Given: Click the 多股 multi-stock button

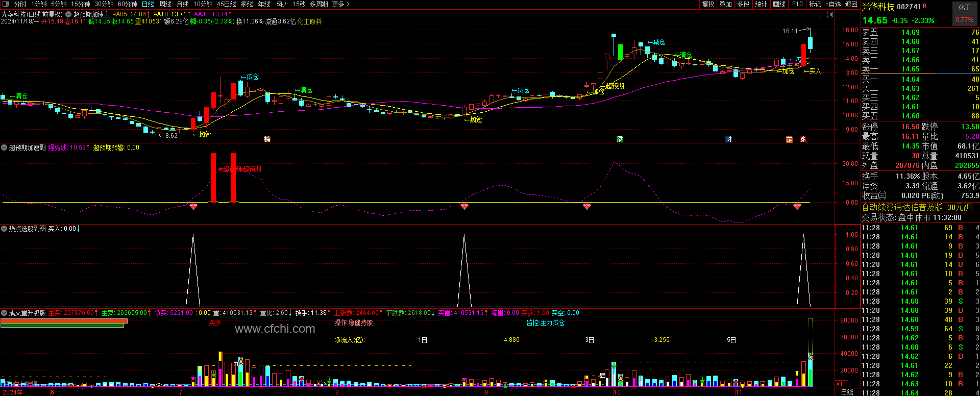Looking at the screenshot, I should [744, 4].
